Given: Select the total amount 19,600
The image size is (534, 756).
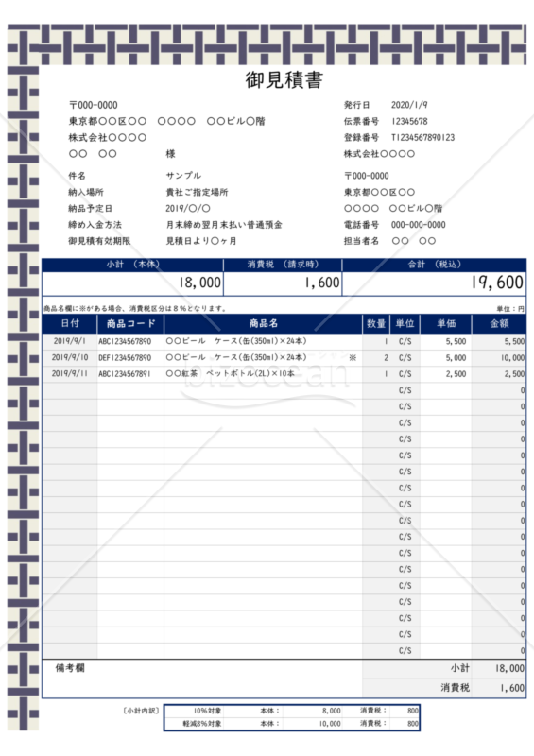Looking at the screenshot, I should 497,283.
